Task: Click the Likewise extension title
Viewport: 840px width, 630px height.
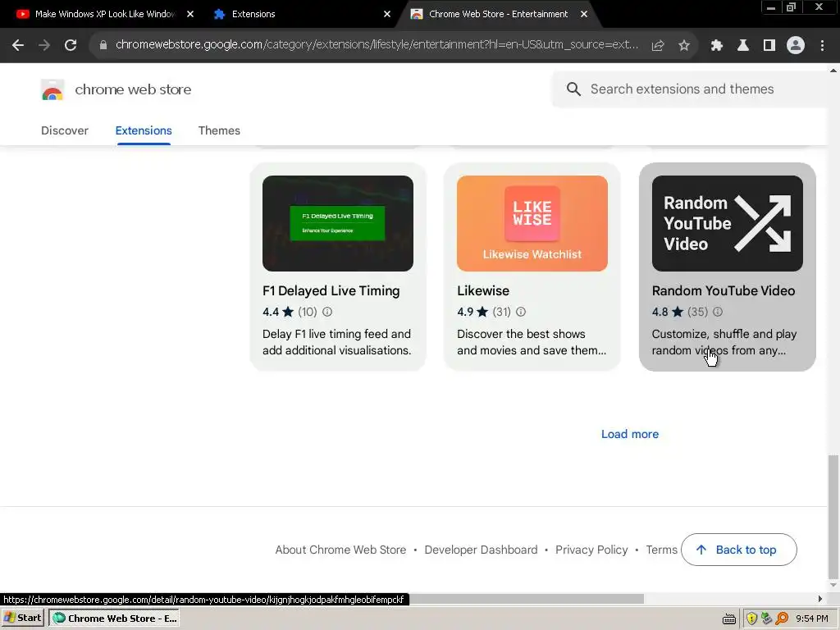Action: (x=483, y=291)
